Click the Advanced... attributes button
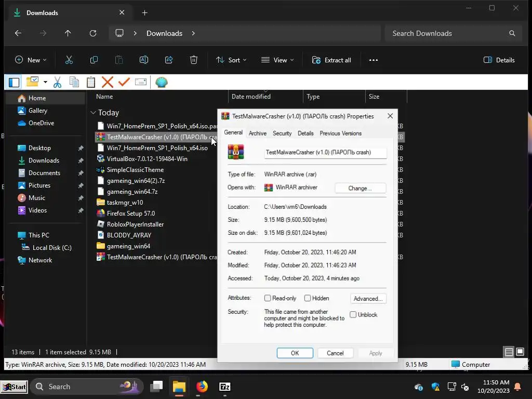Image resolution: width=532 pixels, height=399 pixels. coord(368,299)
